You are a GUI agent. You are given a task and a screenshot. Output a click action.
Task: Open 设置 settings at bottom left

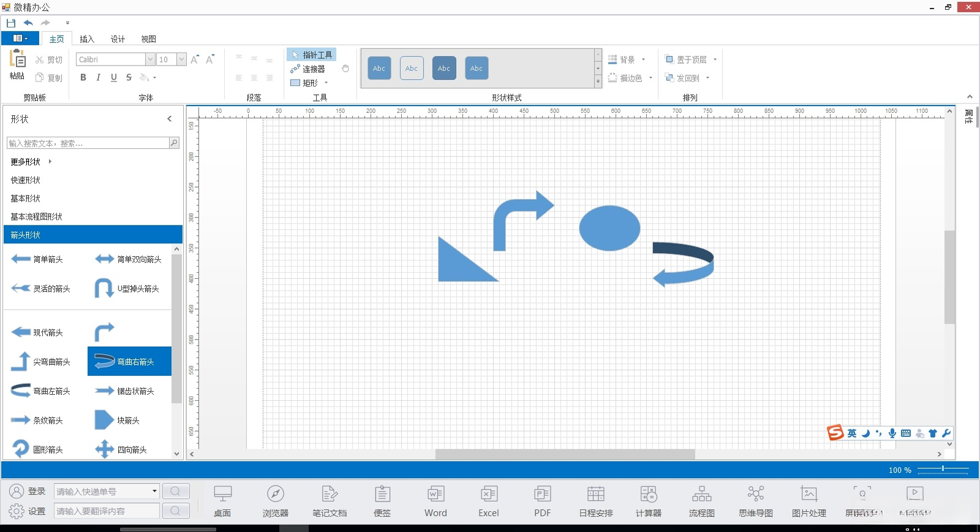tap(28, 511)
